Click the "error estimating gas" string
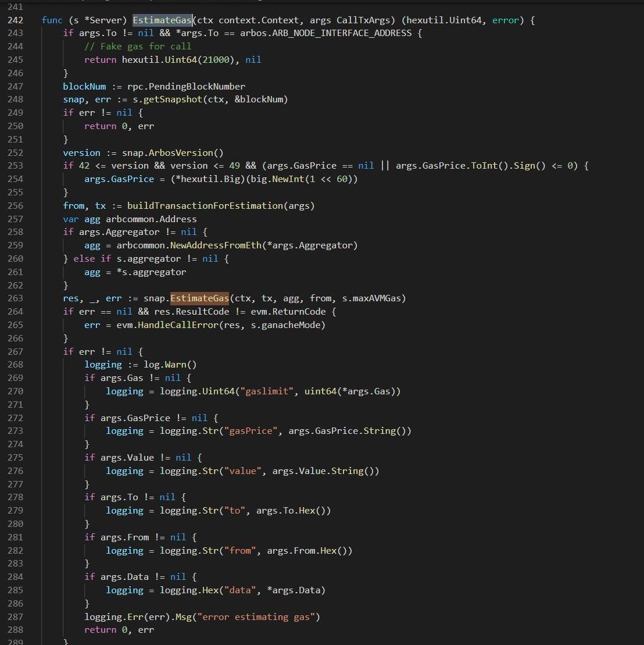Screen dimensions: 644x645 pyautogui.click(x=259, y=617)
